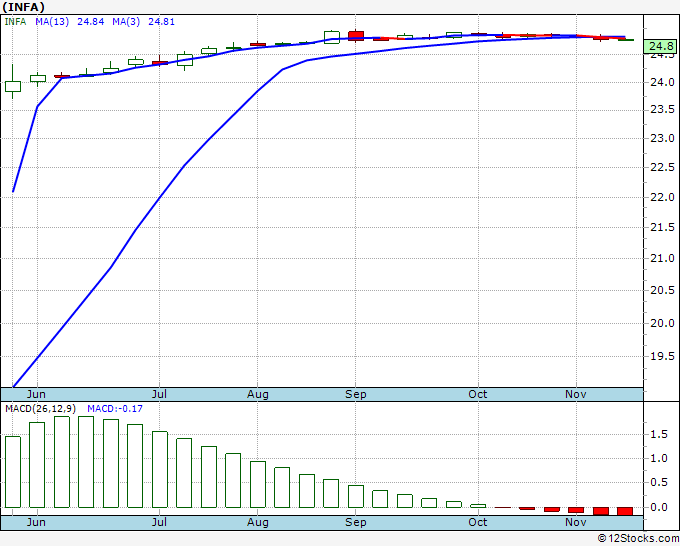Click Sep on the MACD panel axis

(356, 522)
